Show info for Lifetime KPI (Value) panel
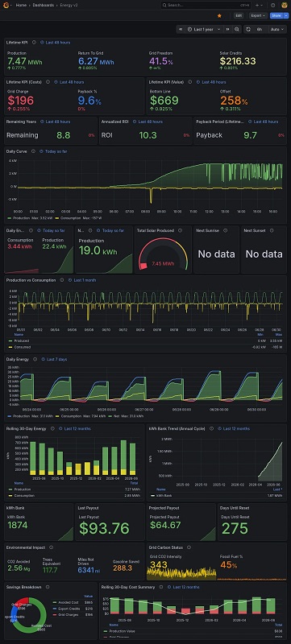The width and height of the screenshot is (291, 644). [190, 82]
